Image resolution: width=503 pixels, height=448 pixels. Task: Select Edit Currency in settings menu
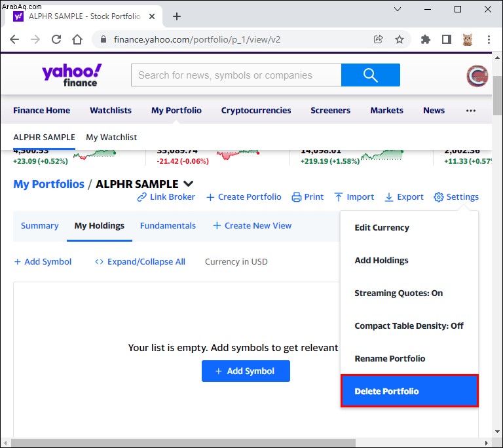(409, 227)
